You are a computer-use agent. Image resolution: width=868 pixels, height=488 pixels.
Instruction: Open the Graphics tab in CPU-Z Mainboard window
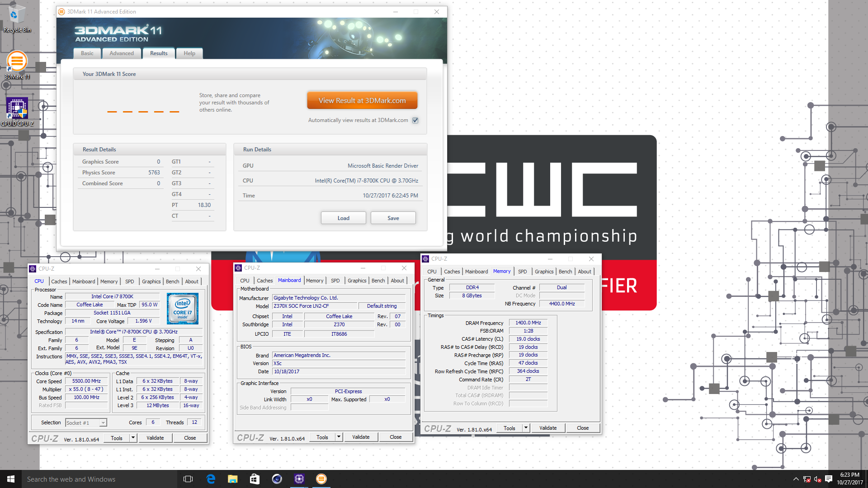coord(357,281)
